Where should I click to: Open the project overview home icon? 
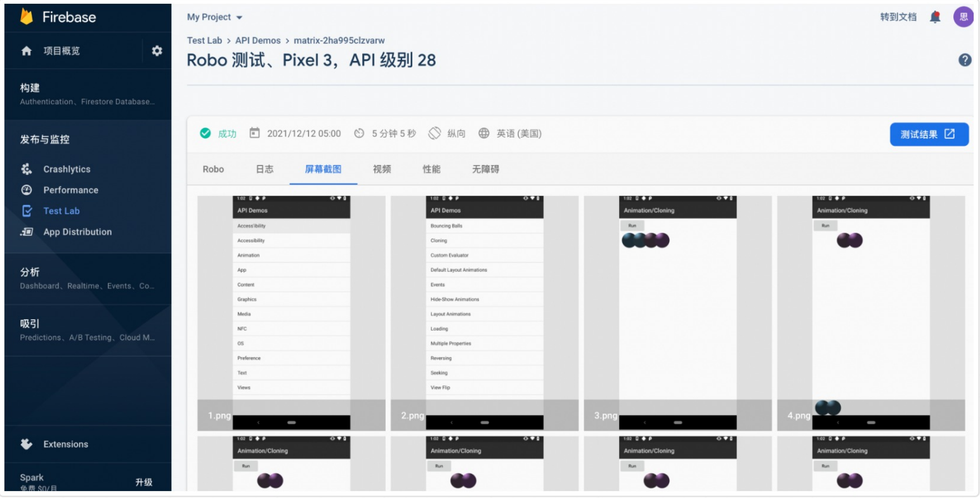click(26, 51)
